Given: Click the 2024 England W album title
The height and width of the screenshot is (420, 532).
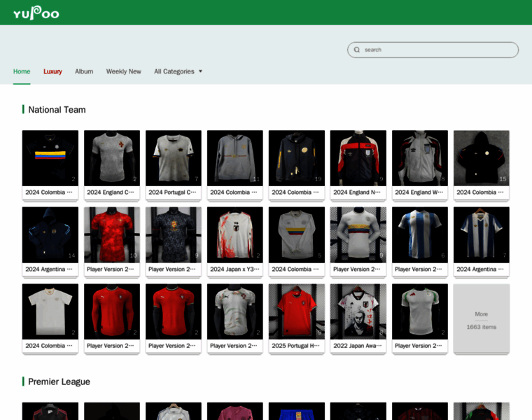Looking at the screenshot, I should [419, 192].
